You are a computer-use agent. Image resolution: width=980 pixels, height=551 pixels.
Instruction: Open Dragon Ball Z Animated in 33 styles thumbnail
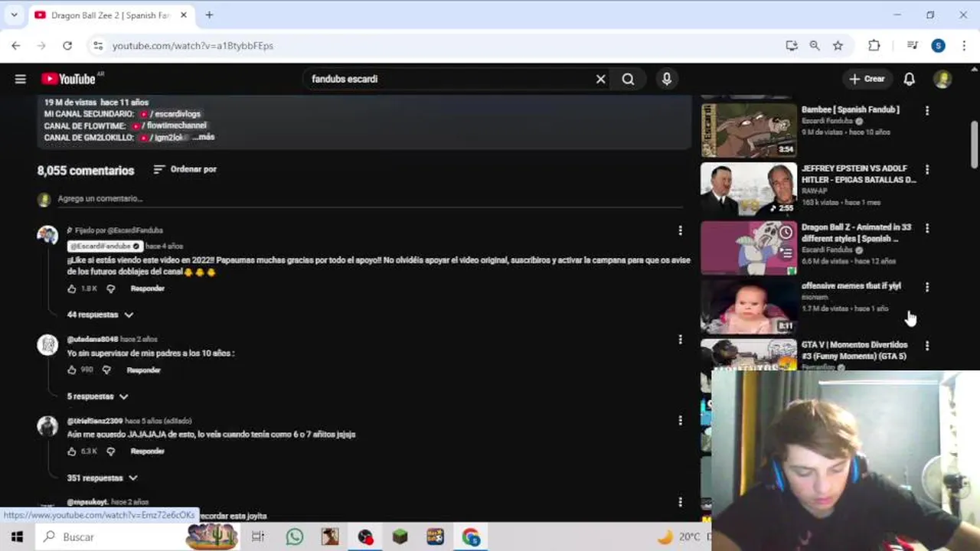tap(749, 248)
